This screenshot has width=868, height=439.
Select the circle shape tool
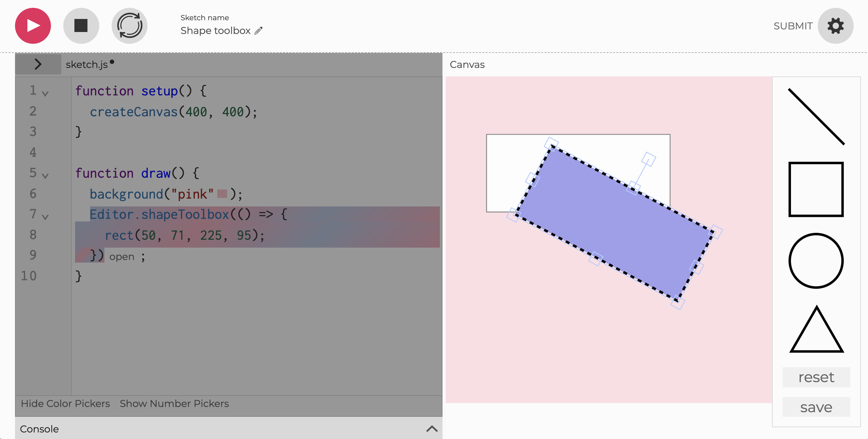(816, 261)
